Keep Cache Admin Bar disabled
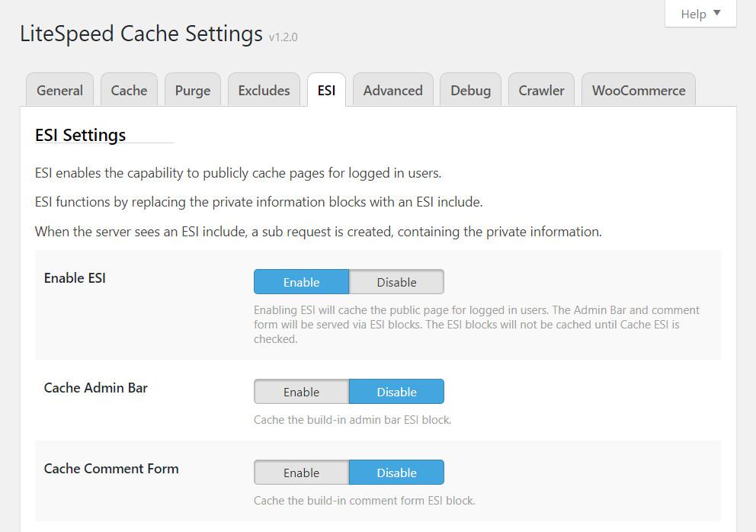This screenshot has width=756, height=532. point(396,391)
